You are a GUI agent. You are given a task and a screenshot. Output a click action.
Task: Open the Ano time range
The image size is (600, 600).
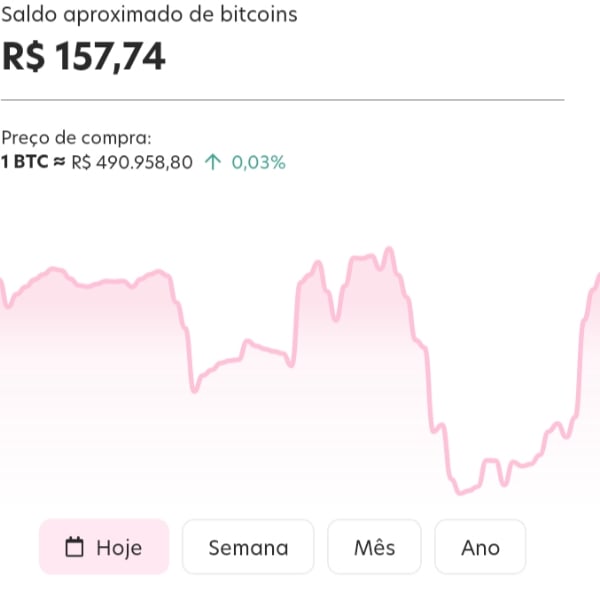coord(480,547)
